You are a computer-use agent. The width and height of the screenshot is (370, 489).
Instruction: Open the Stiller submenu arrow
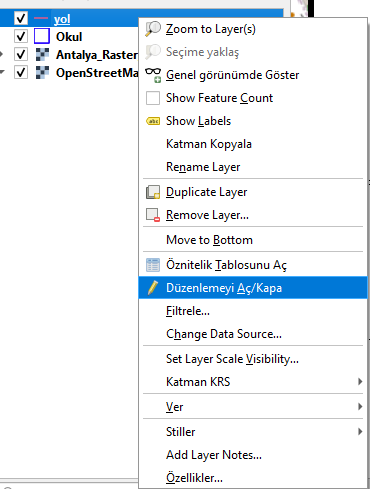(360, 432)
